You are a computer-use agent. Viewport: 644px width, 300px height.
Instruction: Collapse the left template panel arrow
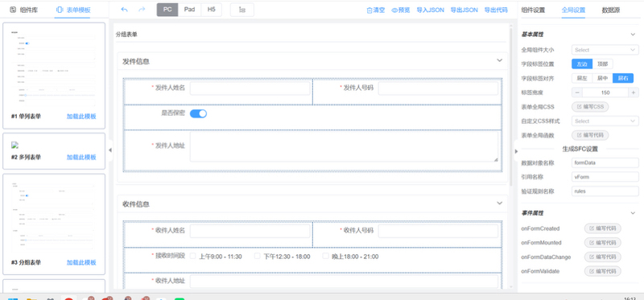click(109, 150)
